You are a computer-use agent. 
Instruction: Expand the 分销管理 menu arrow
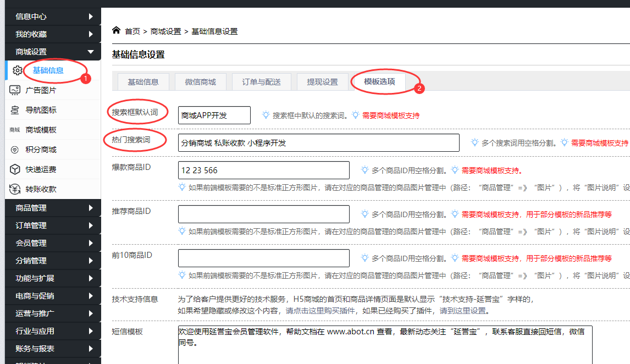pos(91,260)
